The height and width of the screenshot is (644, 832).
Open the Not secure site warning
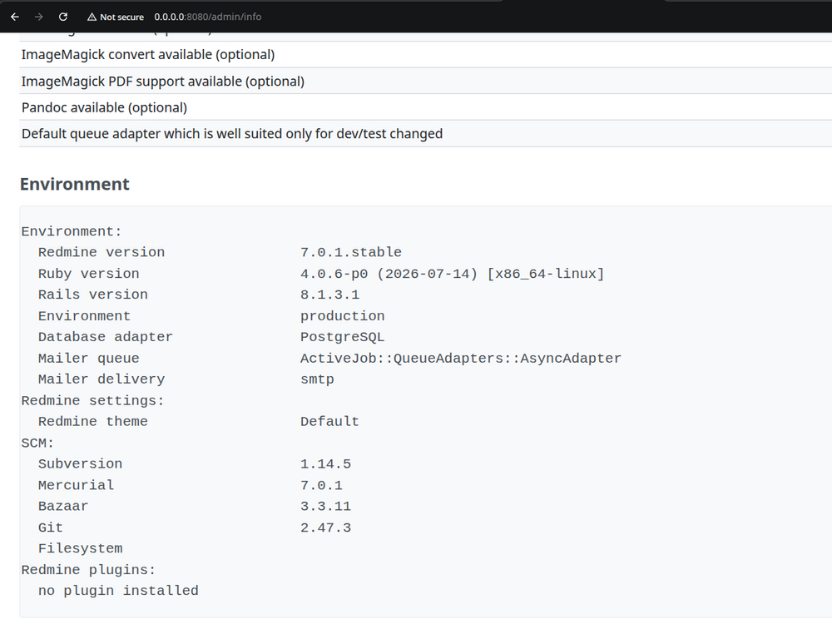115,17
